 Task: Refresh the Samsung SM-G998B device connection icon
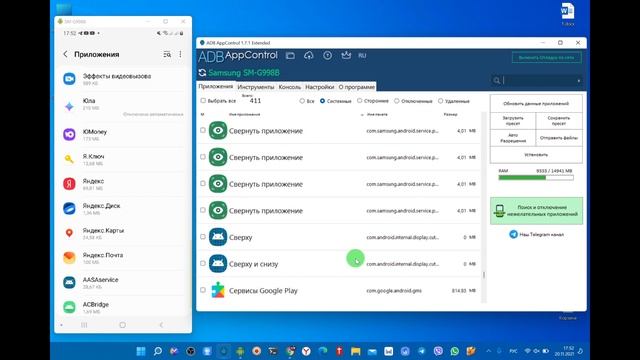click(x=202, y=73)
